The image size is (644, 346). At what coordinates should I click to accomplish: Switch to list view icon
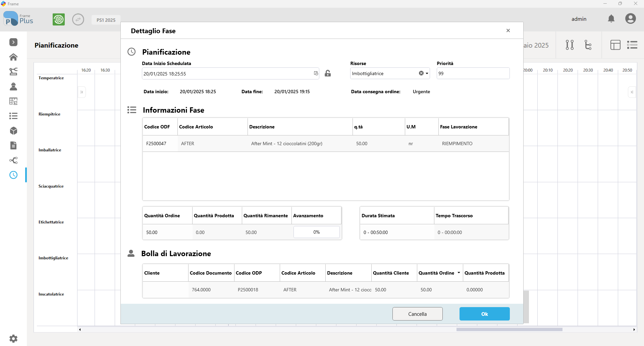point(632,45)
